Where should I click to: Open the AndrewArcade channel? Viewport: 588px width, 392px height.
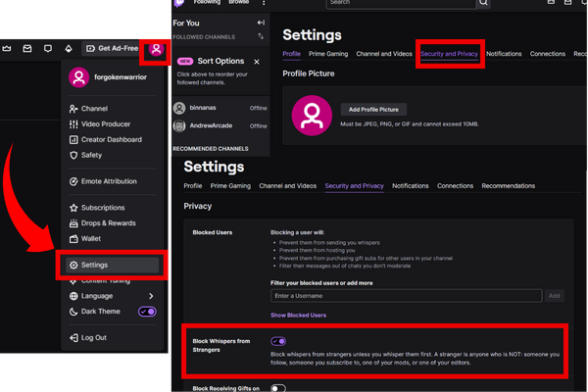(220, 126)
